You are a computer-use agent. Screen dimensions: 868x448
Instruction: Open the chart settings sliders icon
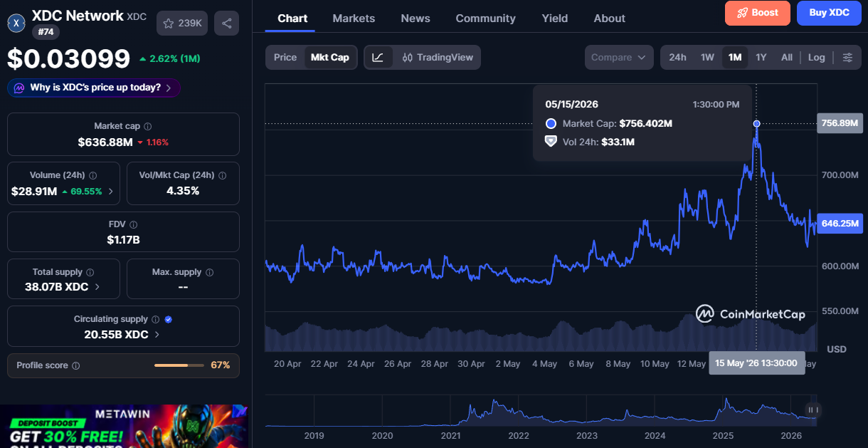[847, 58]
